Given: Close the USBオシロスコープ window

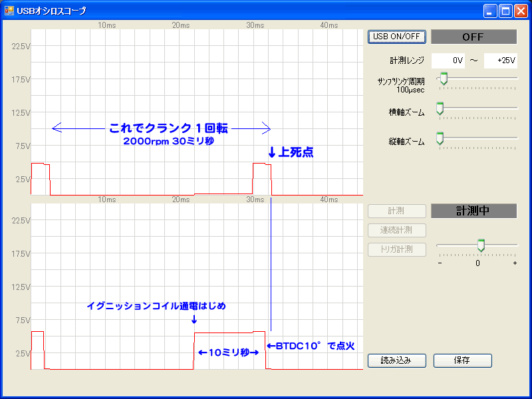Looking at the screenshot, I should 521,11.
